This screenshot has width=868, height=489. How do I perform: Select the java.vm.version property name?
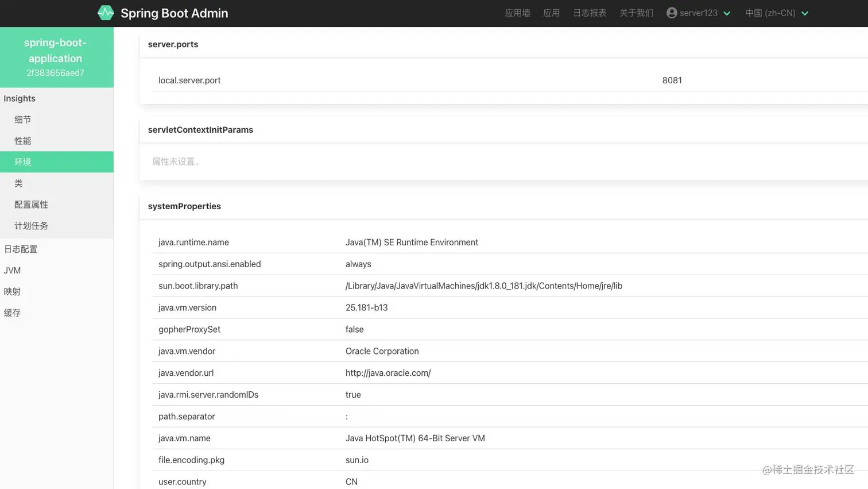click(x=187, y=308)
